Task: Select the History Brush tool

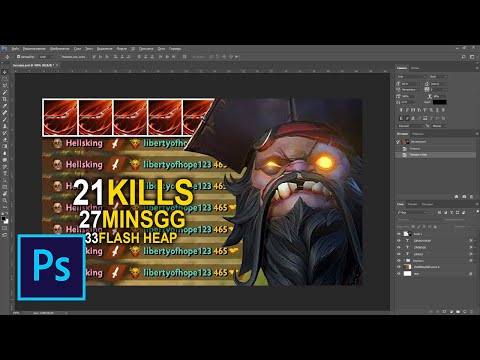Action: tap(5, 133)
